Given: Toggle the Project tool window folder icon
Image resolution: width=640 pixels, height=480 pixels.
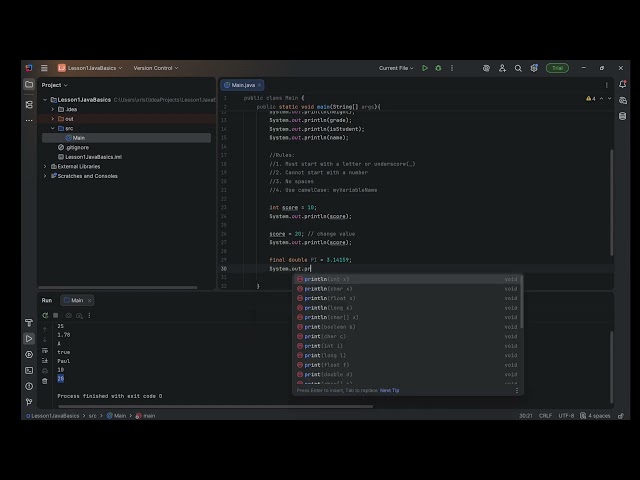Looking at the screenshot, I should pos(29,84).
